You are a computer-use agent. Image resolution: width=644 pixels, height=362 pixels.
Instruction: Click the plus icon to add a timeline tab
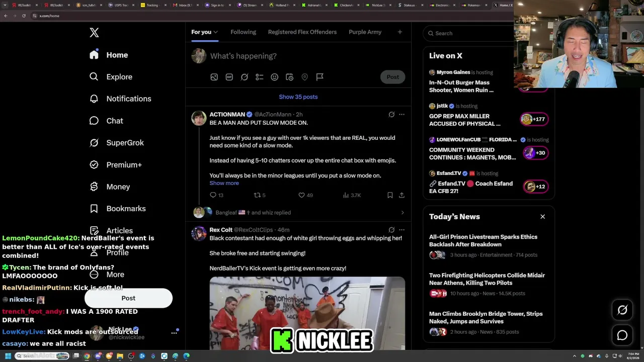(x=400, y=32)
